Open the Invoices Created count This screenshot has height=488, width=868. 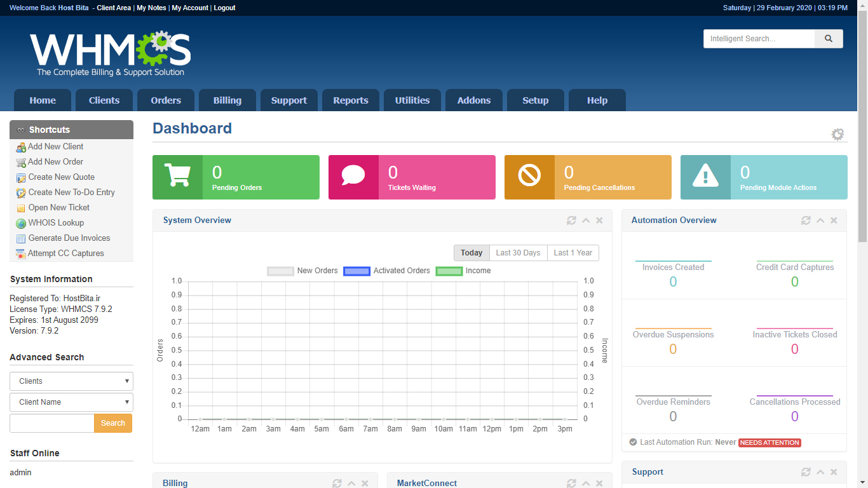(x=673, y=281)
